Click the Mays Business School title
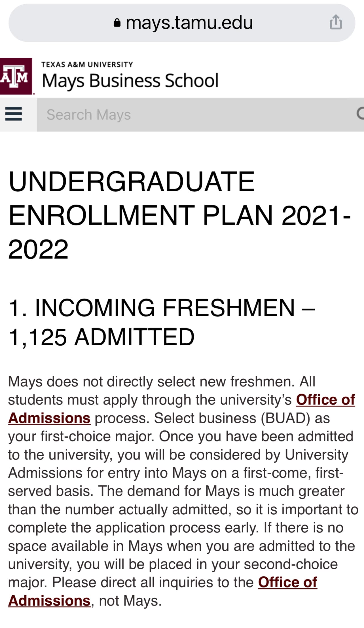The image size is (364, 628). [130, 81]
